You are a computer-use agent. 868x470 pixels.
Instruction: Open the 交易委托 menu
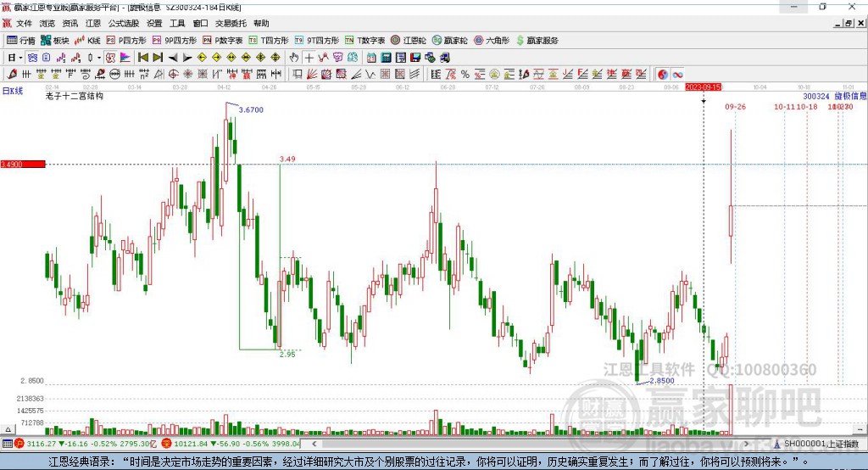tap(231, 23)
